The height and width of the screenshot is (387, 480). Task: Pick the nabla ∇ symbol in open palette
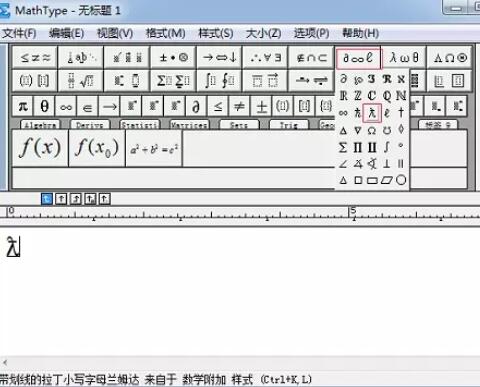click(358, 130)
